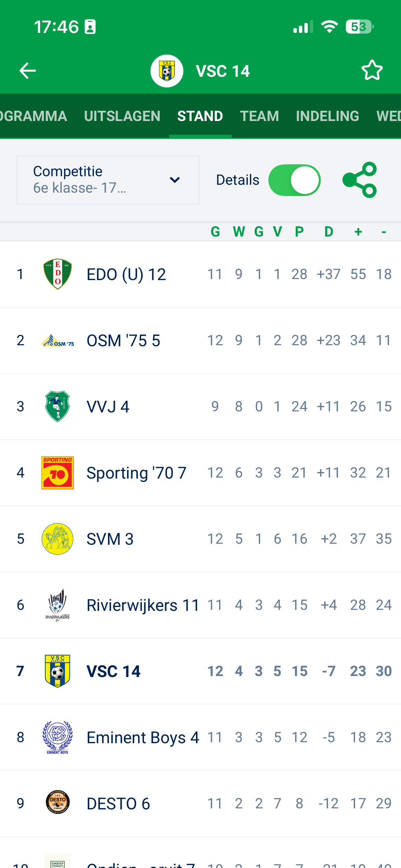This screenshot has width=401, height=868.
Task: Tap the back arrow icon
Action: click(28, 71)
